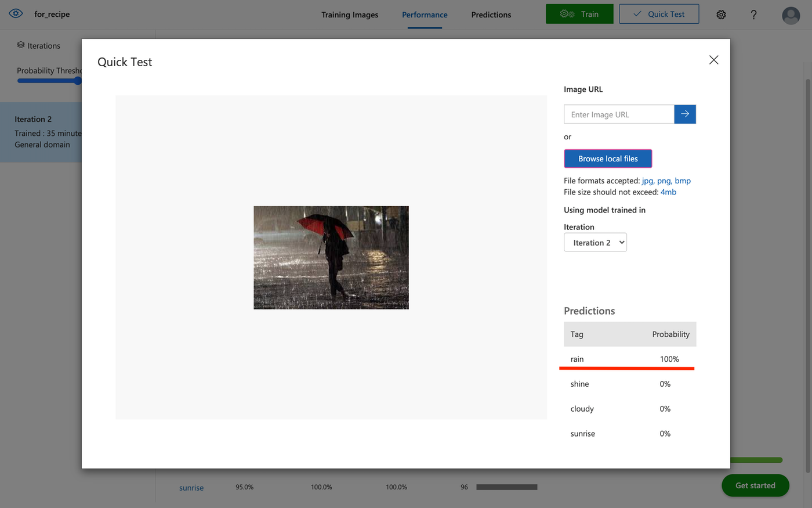812x508 pixels.
Task: Close the Quick Test dialog
Action: pyautogui.click(x=713, y=60)
